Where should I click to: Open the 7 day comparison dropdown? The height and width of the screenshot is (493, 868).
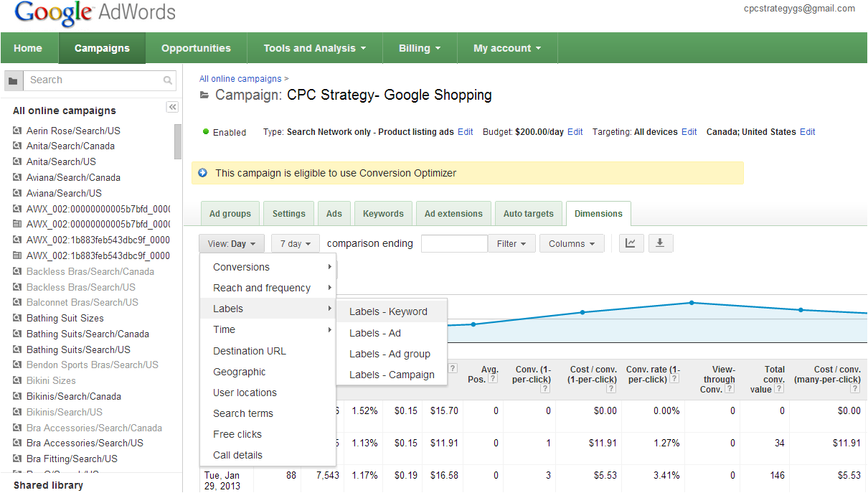[295, 244]
